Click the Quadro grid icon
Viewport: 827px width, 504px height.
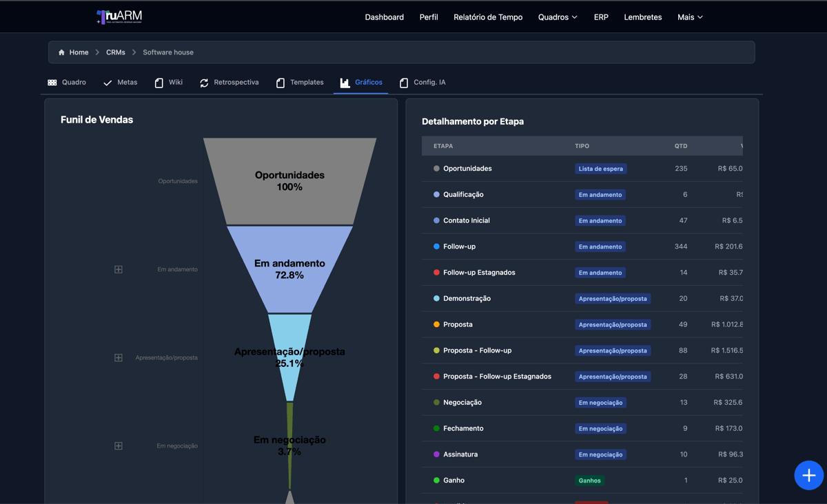coord(52,83)
